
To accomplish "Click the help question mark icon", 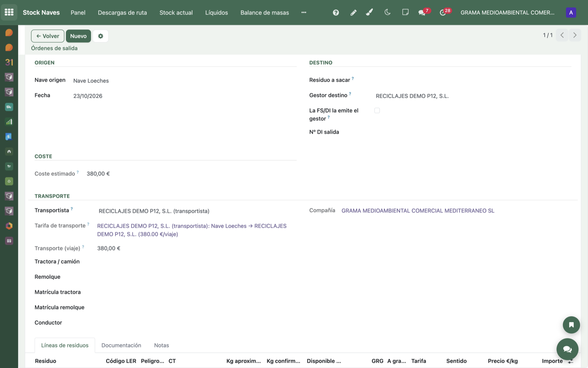I will [x=336, y=12].
